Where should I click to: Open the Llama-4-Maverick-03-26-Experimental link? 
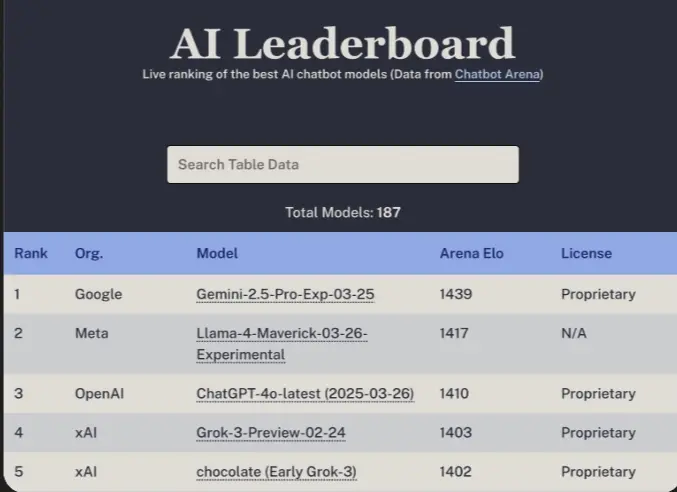[281, 344]
